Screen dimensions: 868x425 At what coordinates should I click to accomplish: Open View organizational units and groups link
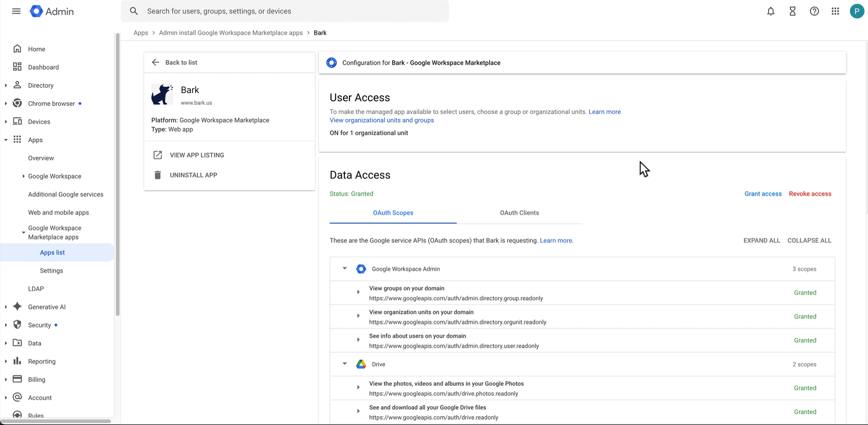tap(382, 120)
